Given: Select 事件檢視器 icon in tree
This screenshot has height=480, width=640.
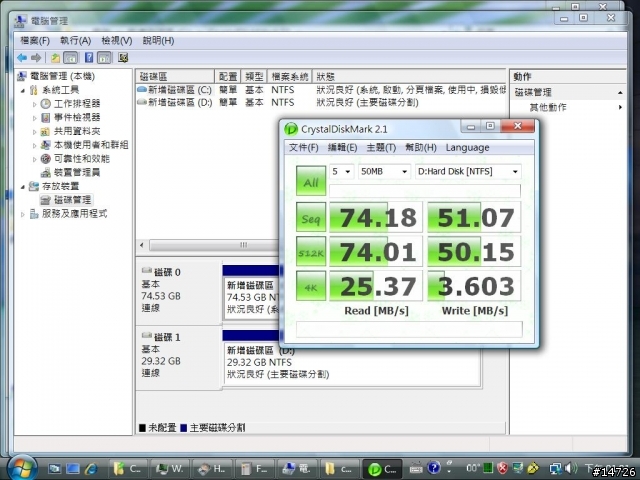Looking at the screenshot, I should point(46,118).
